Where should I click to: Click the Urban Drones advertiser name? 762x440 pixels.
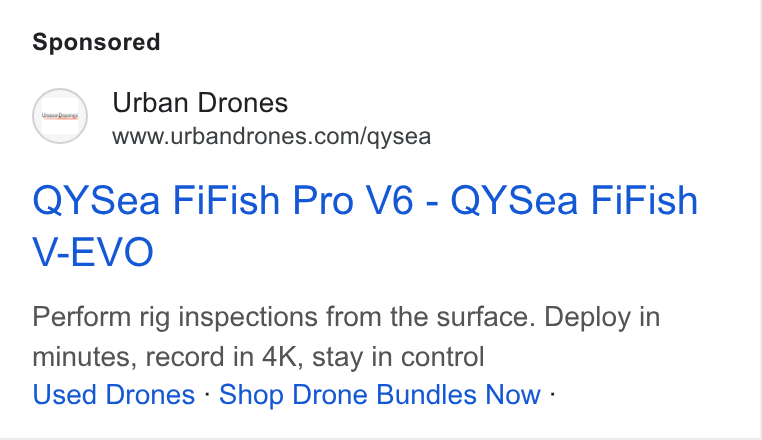click(200, 103)
